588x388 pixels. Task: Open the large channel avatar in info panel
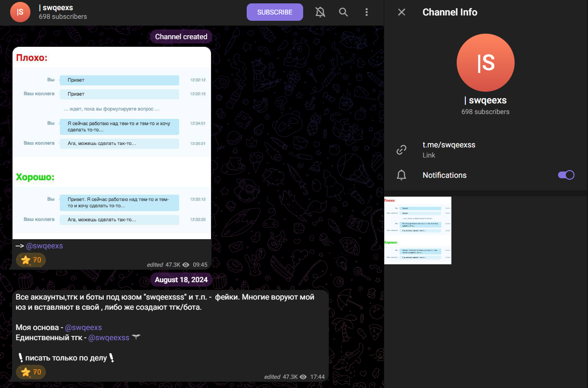[x=485, y=63]
